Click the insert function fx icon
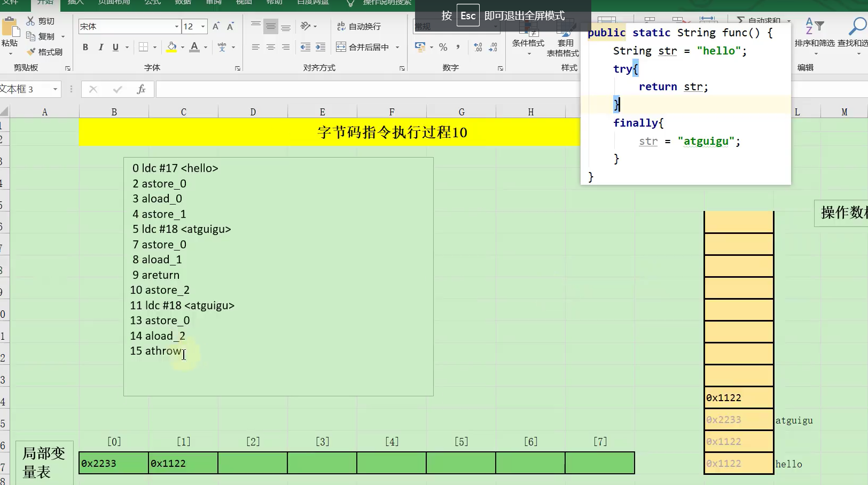The image size is (868, 485). [x=141, y=89]
